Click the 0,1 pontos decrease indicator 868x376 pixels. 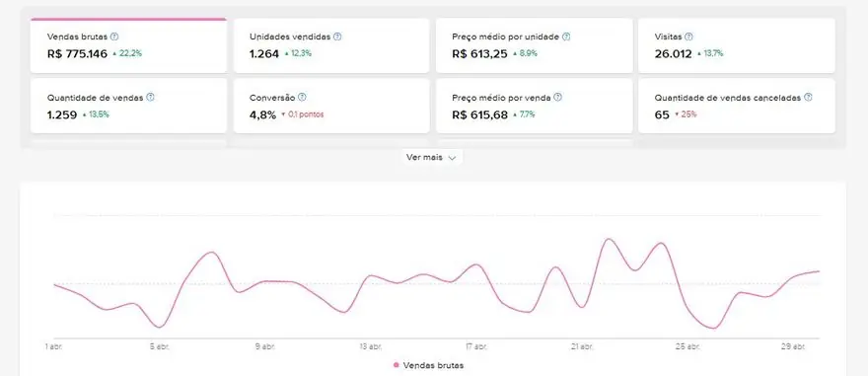tap(302, 114)
